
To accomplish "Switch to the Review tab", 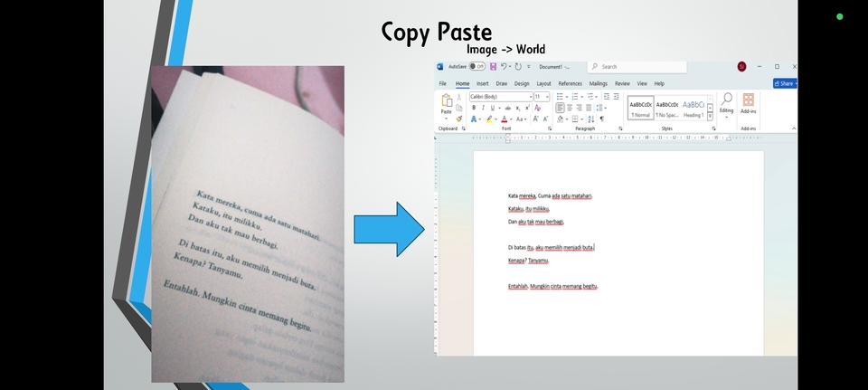I will (622, 83).
